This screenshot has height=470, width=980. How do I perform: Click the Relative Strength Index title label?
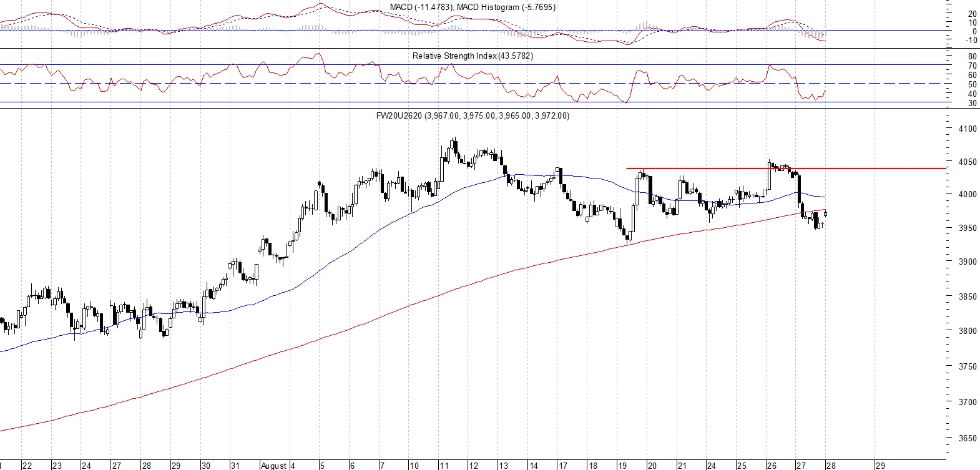click(x=473, y=56)
